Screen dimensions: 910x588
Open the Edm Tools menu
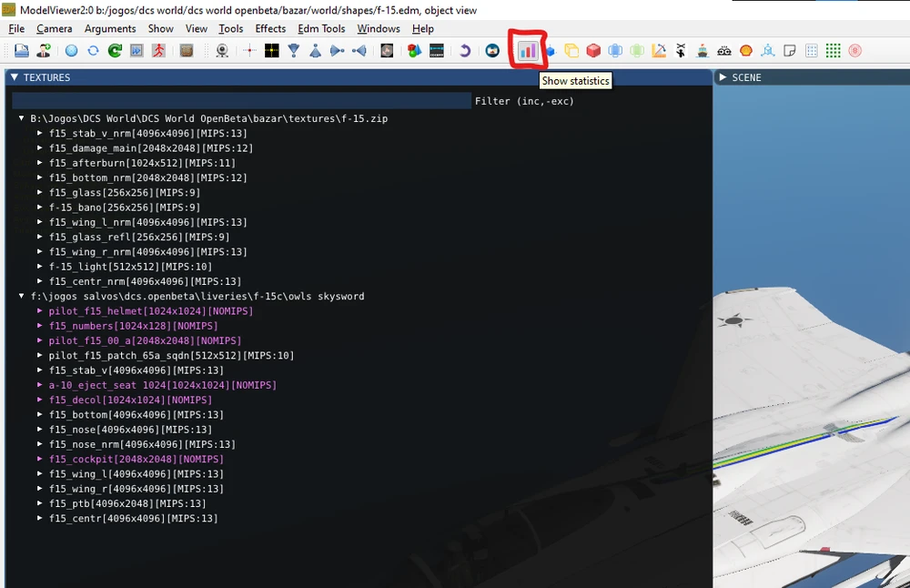coord(321,28)
